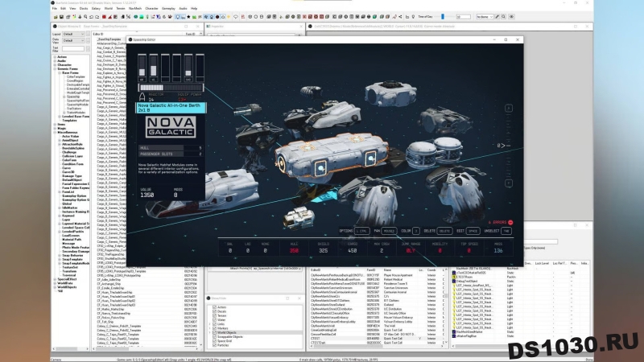Screen dimensions: 644x362
Task: Open the Help menu
Action: (x=194, y=8)
